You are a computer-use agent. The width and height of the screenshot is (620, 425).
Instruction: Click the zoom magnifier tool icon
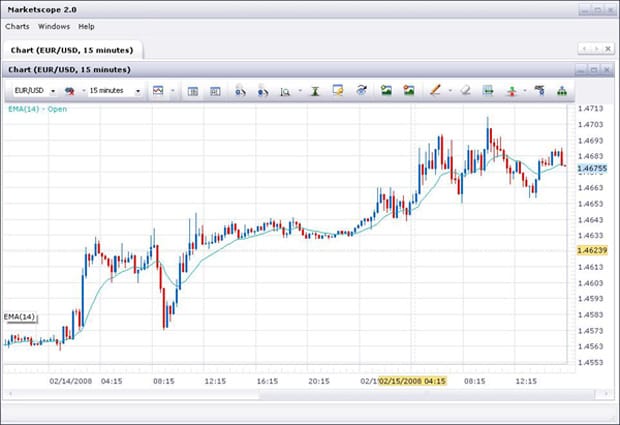point(285,90)
